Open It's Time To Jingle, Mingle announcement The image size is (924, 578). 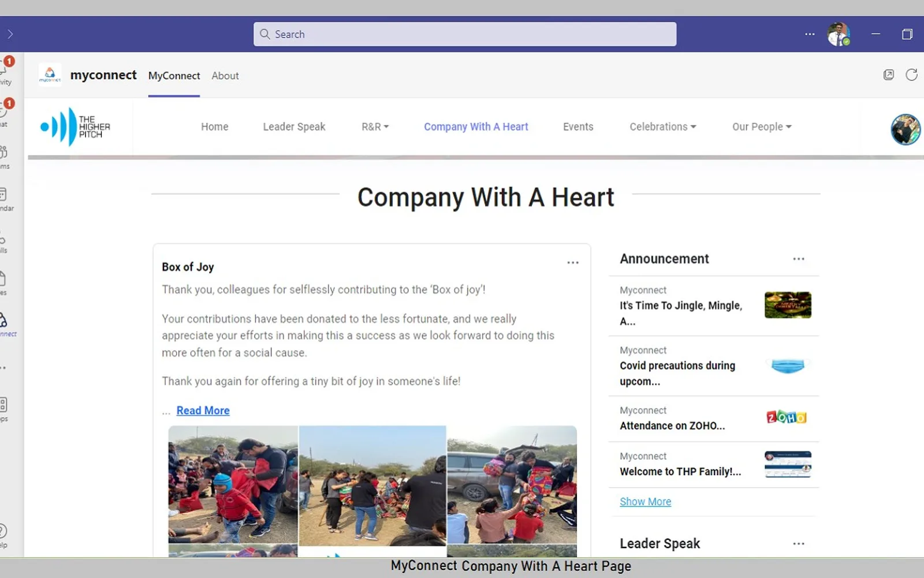click(681, 313)
